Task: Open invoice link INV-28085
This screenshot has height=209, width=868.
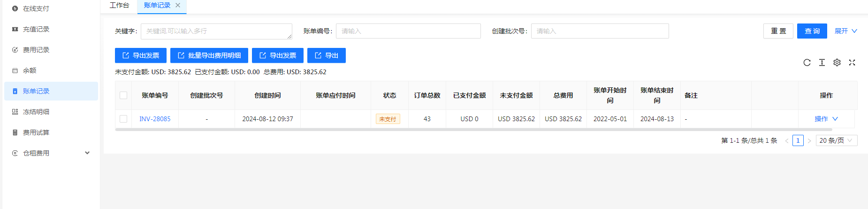Action: click(x=155, y=119)
